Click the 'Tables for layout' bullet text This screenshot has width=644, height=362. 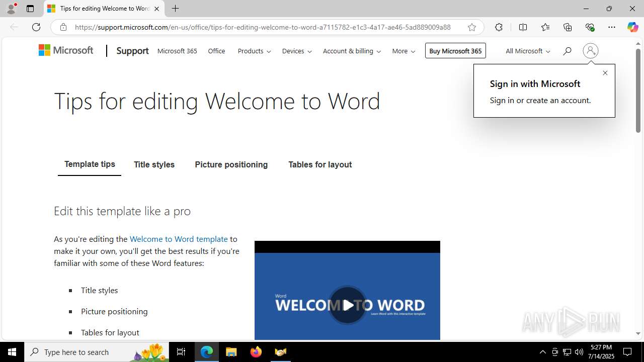110,332
